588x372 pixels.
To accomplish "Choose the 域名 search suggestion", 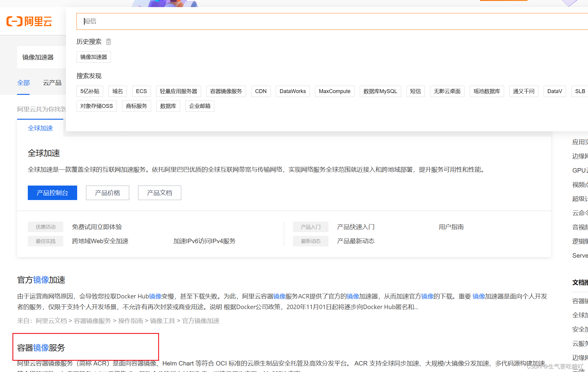I will (x=118, y=91).
